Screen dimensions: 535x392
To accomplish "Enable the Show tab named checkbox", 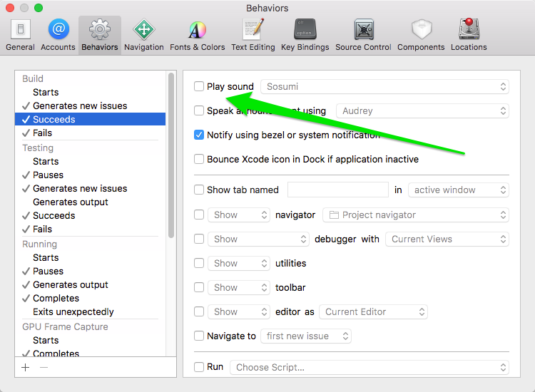I will [199, 190].
